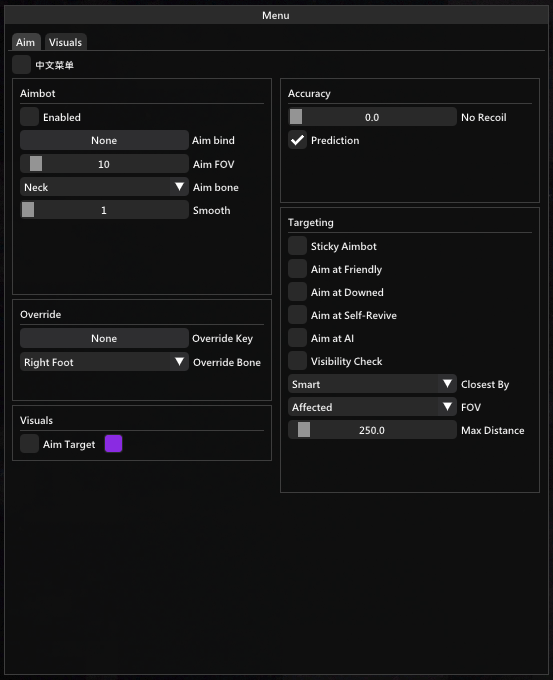The height and width of the screenshot is (680, 553).
Task: Open the Closest By Smart dropdown
Action: pos(372,384)
